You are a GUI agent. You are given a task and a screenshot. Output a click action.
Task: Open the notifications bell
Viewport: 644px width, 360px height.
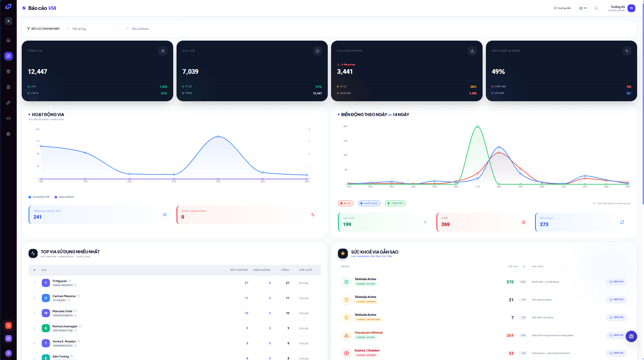596,8
